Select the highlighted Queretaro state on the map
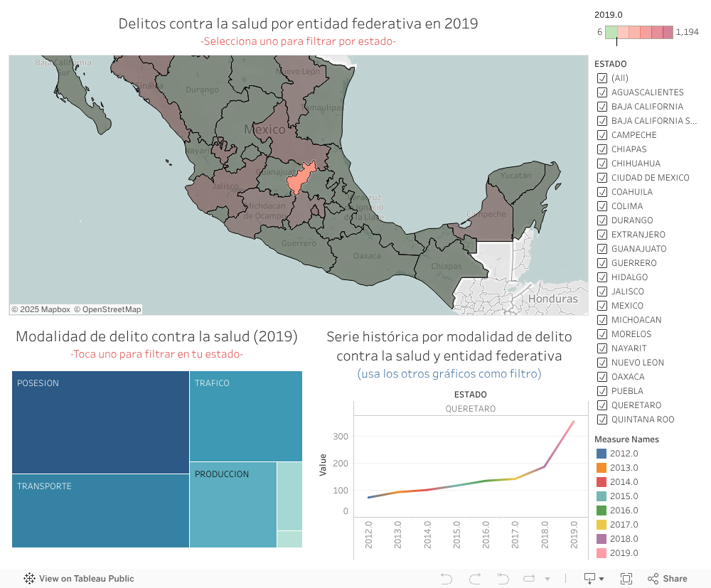Screen dimensions: 711x588 click(x=301, y=179)
